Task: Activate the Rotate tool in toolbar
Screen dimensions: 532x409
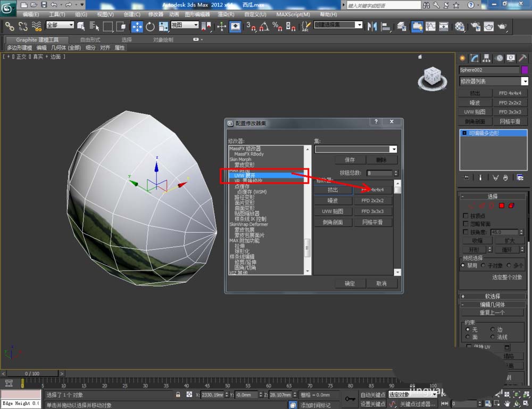Action: [150, 26]
